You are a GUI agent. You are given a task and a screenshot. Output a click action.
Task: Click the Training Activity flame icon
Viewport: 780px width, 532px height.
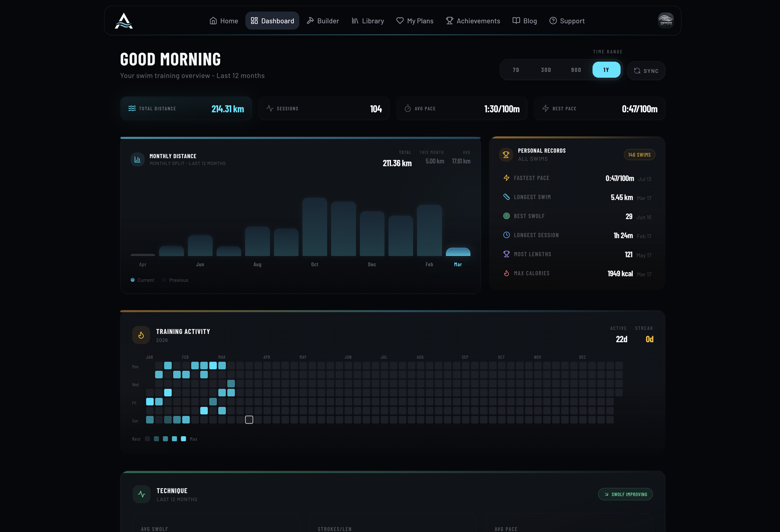pos(141,335)
